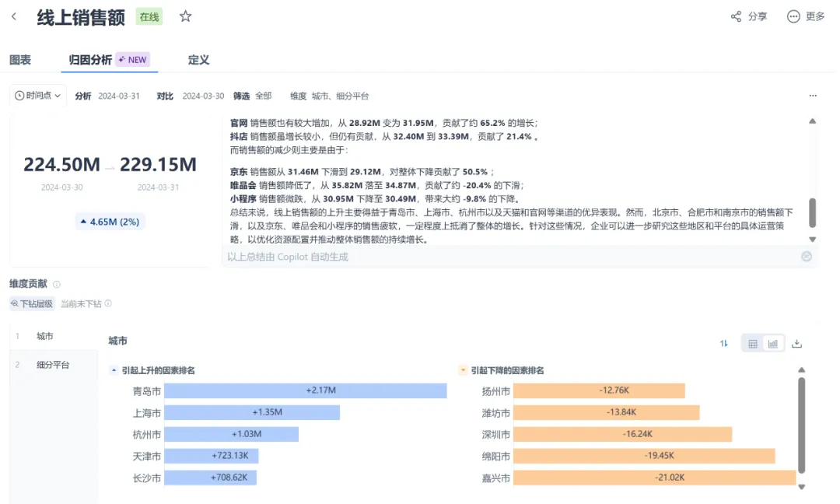The height and width of the screenshot is (504, 840).
Task: Click the 下钻层级 drill-down toggle
Action: [31, 303]
